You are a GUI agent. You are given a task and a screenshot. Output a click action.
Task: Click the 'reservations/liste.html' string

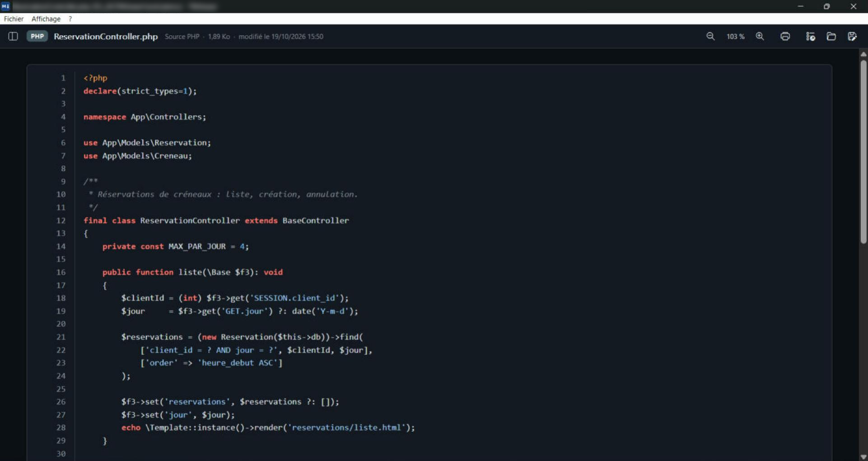pyautogui.click(x=346, y=427)
